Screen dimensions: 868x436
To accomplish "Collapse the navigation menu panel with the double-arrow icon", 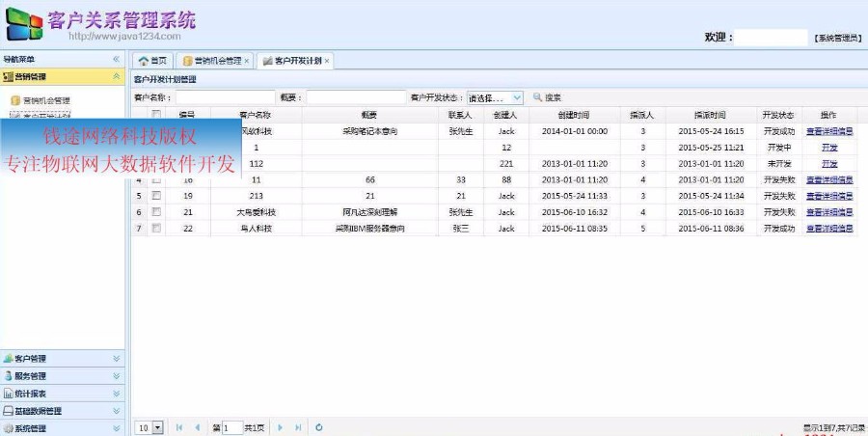I will [x=117, y=59].
